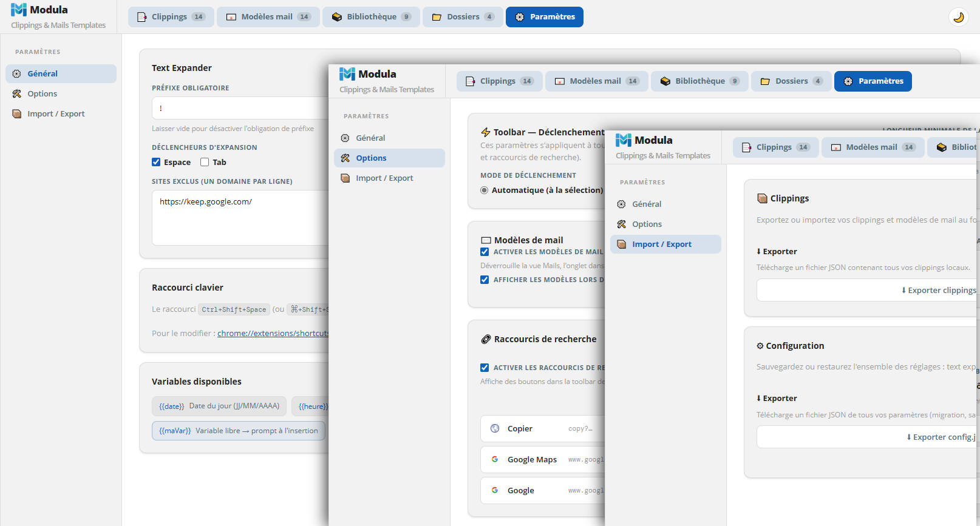
Task: Open chrome://extensions/shortcuts link
Action: (273, 333)
